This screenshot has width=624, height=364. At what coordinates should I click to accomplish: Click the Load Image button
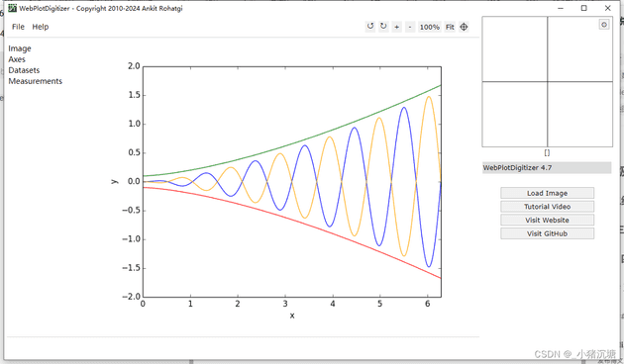coord(547,193)
